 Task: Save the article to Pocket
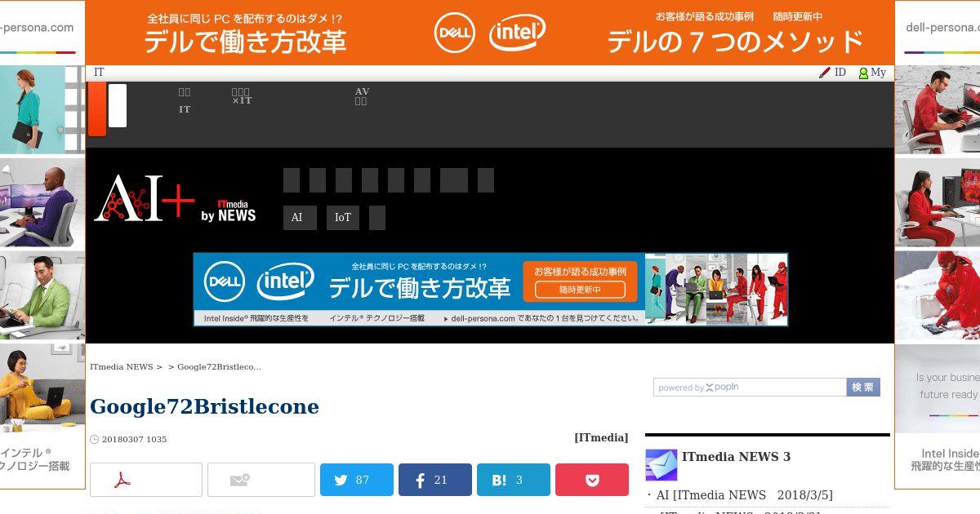tap(592, 480)
